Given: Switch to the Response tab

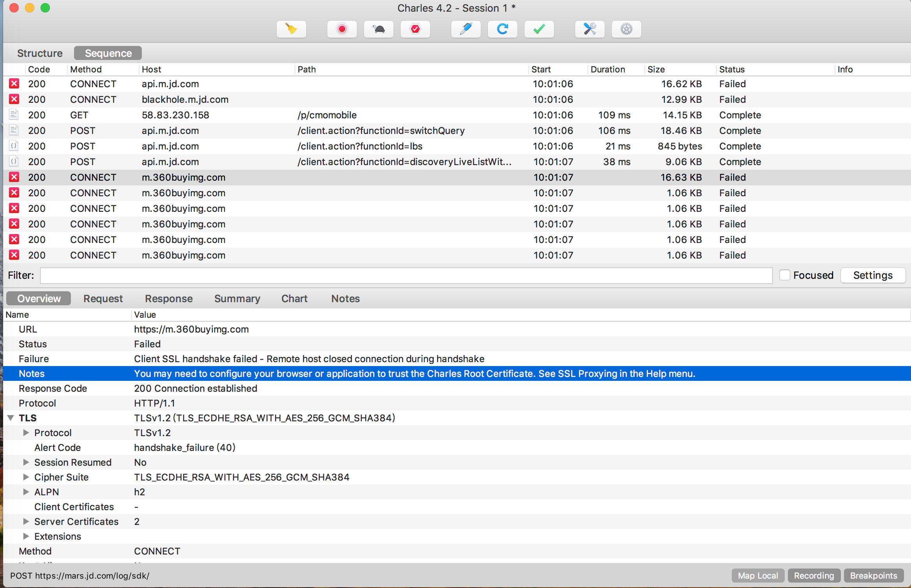Looking at the screenshot, I should 168,298.
